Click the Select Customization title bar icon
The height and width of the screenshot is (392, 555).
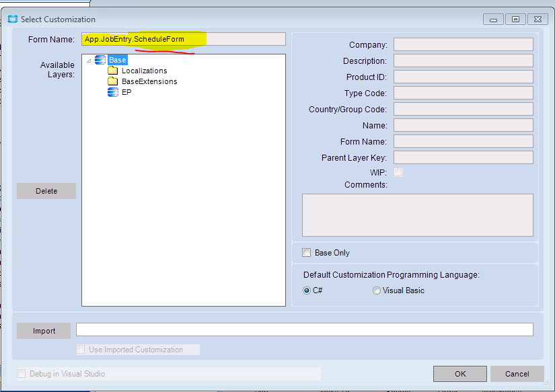pos(13,19)
